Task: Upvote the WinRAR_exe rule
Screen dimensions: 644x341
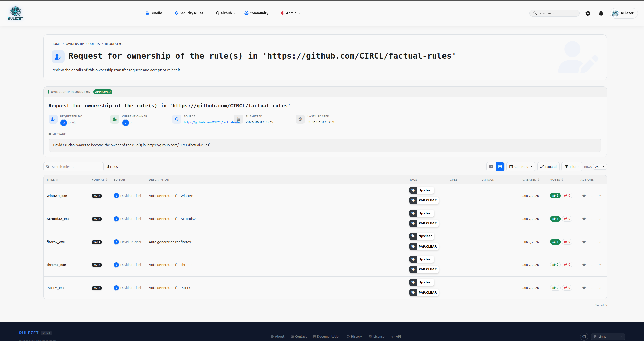Action: 555,196
